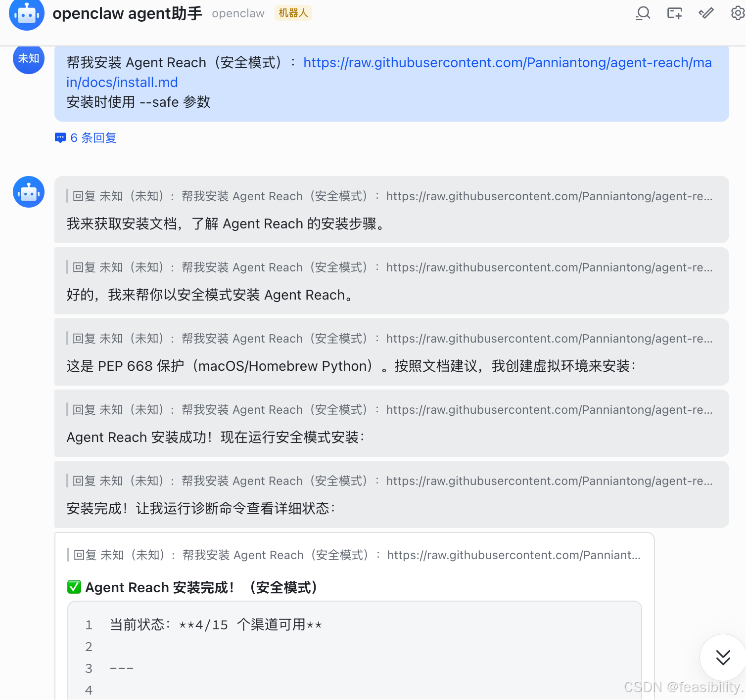Click message 我来获取安装文档，了解 Agent Reach 的安装步骤
746x700 pixels.
coord(226,224)
